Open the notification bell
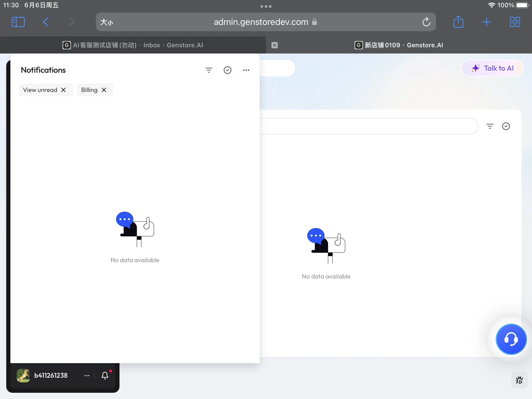This screenshot has width=532, height=399. pos(105,376)
